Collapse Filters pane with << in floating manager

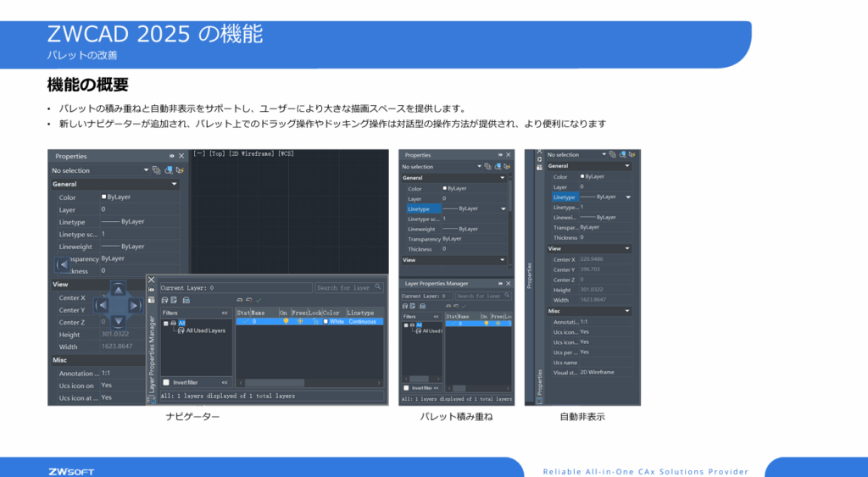click(224, 313)
